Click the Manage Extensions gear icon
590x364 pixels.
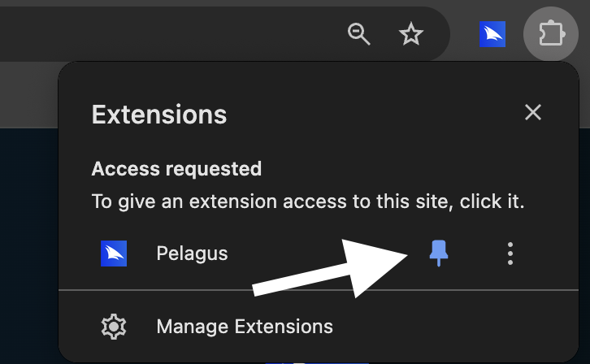114,327
